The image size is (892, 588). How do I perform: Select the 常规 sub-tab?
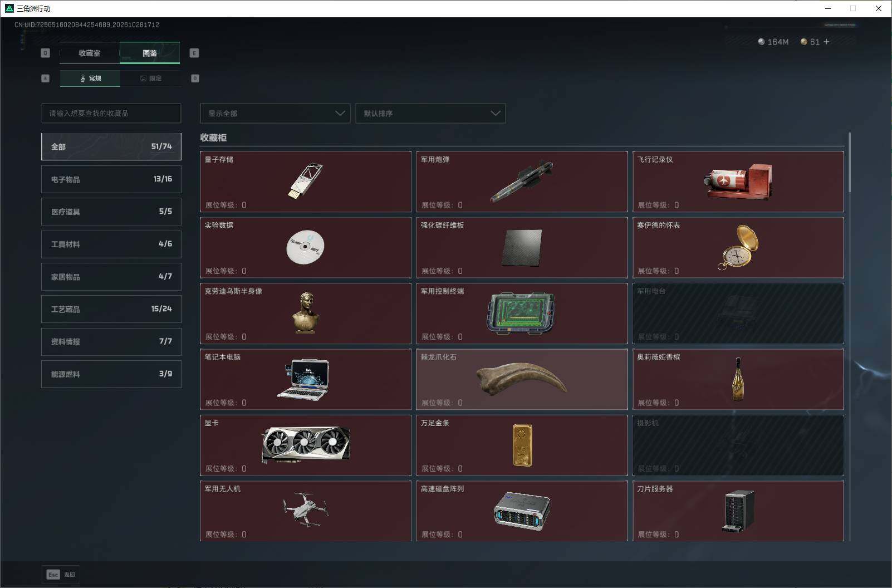(90, 79)
